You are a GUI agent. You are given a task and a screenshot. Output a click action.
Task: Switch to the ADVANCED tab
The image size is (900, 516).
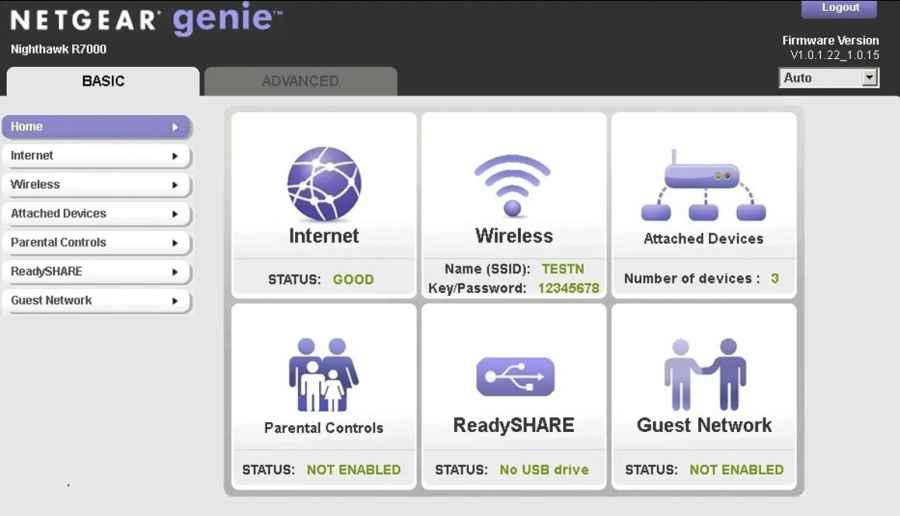tap(300, 81)
